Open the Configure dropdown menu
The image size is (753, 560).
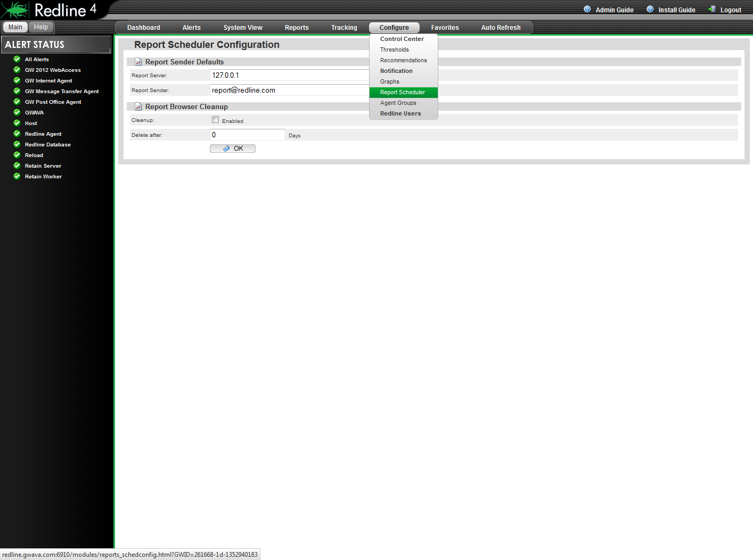tap(394, 28)
